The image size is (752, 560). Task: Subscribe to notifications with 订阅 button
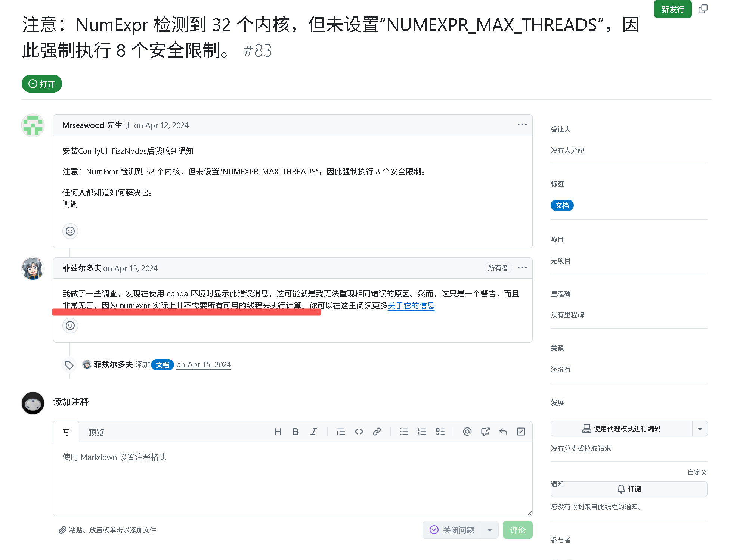coord(629,489)
